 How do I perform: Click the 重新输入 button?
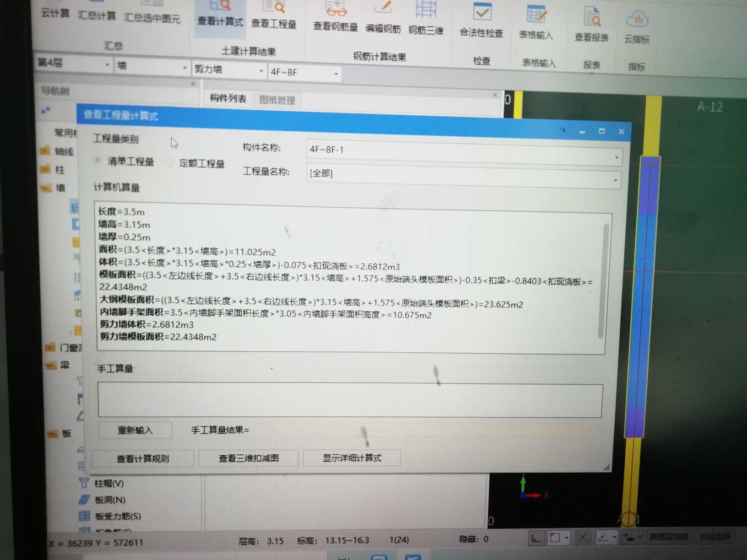pyautogui.click(x=135, y=430)
